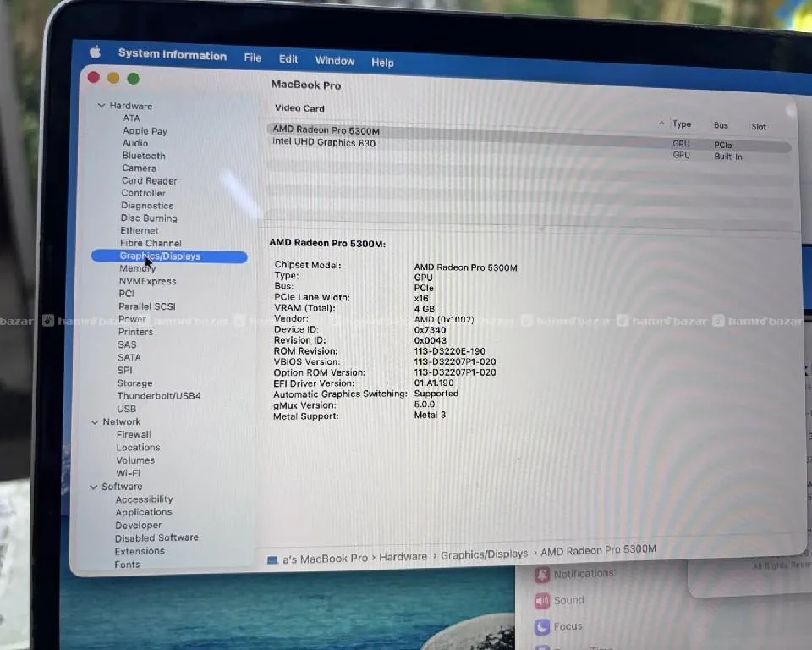Viewport: 812px width, 650px height.
Task: Collapse the Network section chevron
Action: [x=95, y=422]
